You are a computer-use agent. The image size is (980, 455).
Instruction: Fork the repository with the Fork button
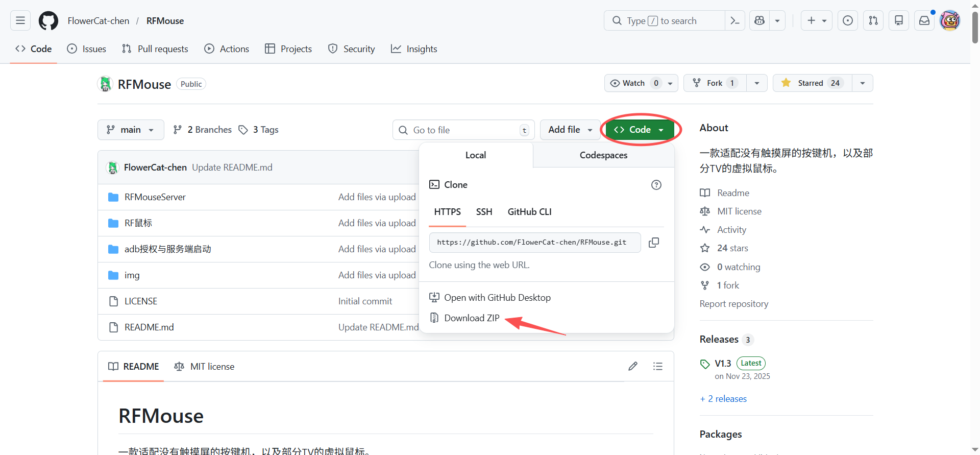715,83
